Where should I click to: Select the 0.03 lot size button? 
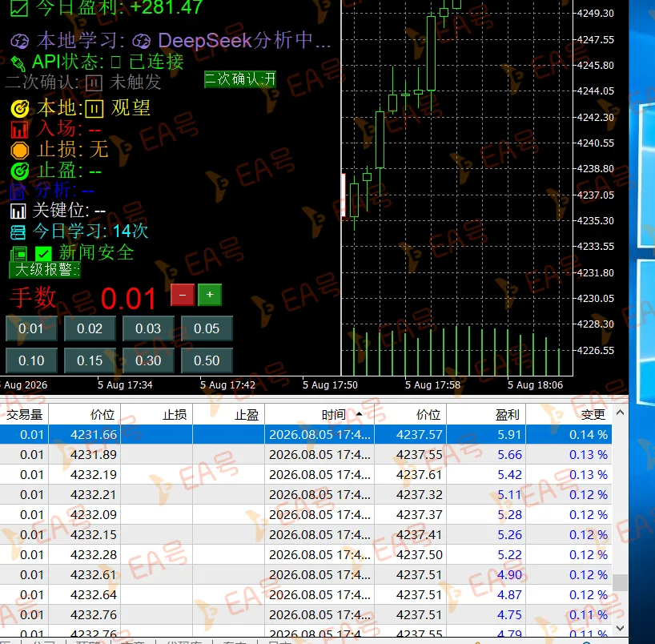[x=148, y=328]
